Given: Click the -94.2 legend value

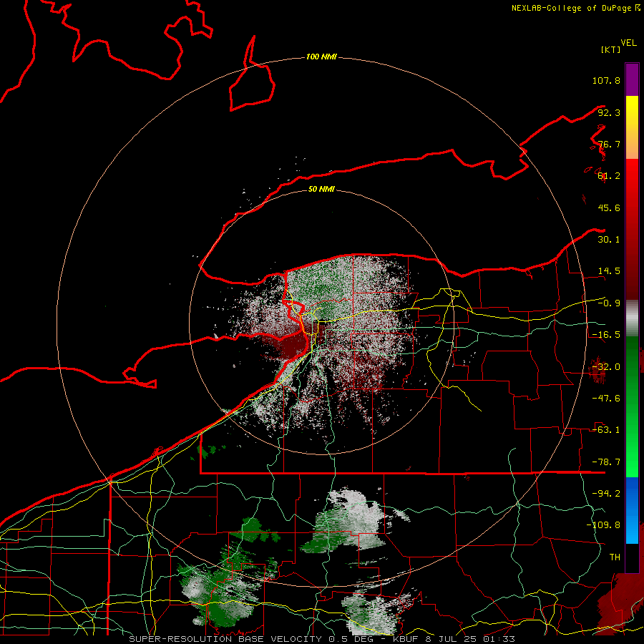Looking at the screenshot, I should 606,494.
